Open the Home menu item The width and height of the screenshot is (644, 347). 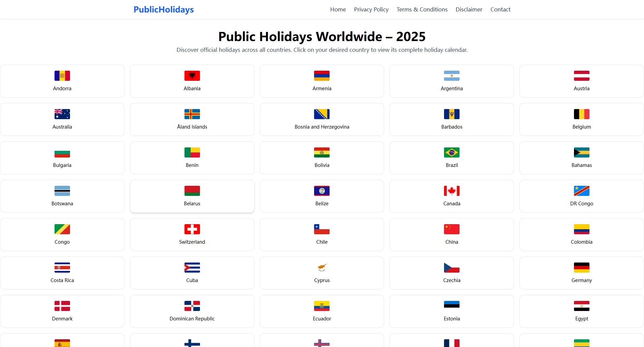[338, 9]
